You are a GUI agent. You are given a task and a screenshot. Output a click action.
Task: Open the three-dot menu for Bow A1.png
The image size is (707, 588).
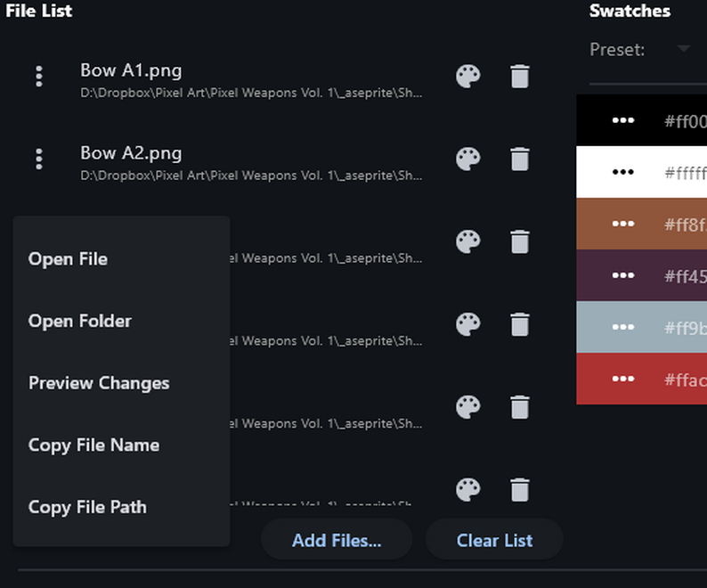coord(39,77)
